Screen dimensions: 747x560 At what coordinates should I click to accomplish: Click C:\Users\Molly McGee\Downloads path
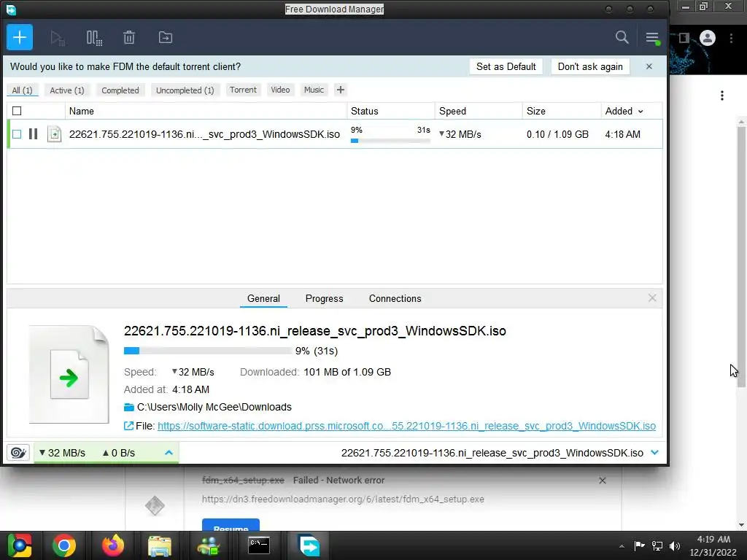[214, 407]
